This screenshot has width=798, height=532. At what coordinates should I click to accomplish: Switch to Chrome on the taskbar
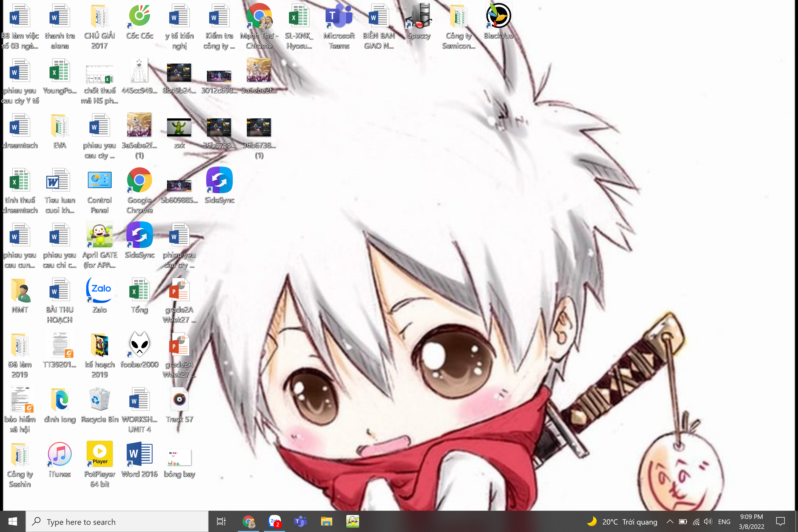click(249, 521)
